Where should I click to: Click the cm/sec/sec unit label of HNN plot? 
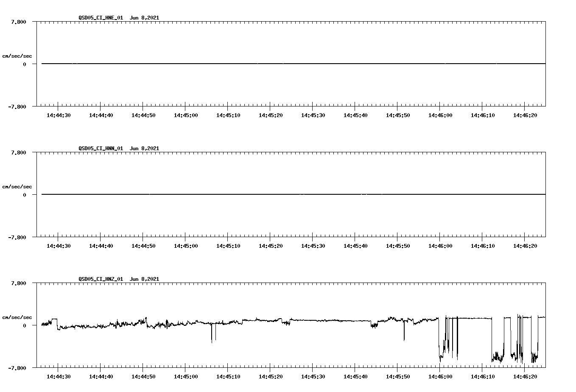click(17, 187)
